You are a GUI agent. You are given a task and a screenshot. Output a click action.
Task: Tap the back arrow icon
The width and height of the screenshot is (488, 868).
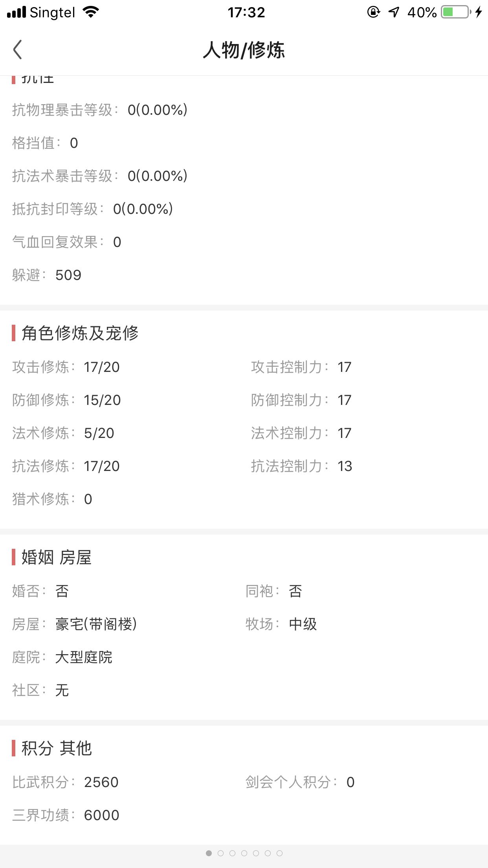tap(17, 50)
